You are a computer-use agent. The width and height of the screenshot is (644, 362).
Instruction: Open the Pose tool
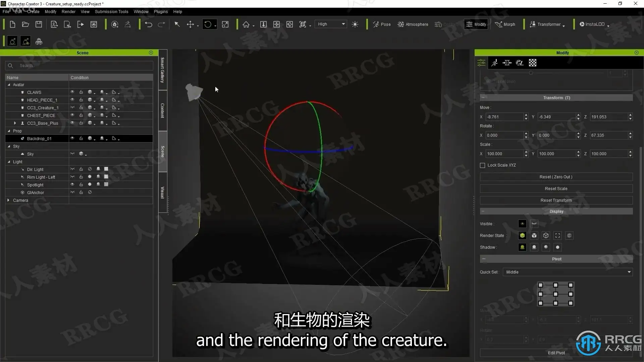pyautogui.click(x=382, y=24)
